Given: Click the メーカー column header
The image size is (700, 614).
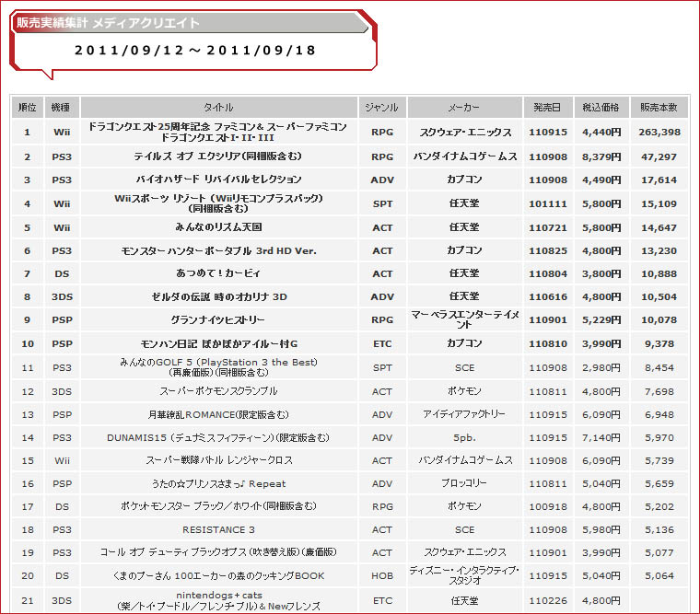Looking at the screenshot, I should [x=465, y=108].
